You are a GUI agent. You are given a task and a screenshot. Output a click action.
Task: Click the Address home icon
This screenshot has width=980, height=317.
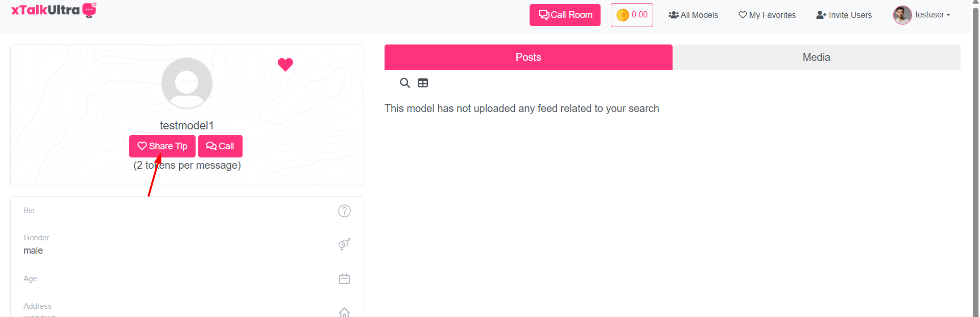tap(344, 311)
